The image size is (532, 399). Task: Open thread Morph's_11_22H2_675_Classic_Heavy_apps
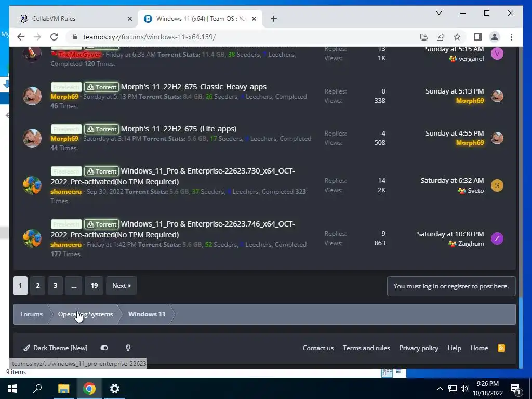(x=194, y=87)
